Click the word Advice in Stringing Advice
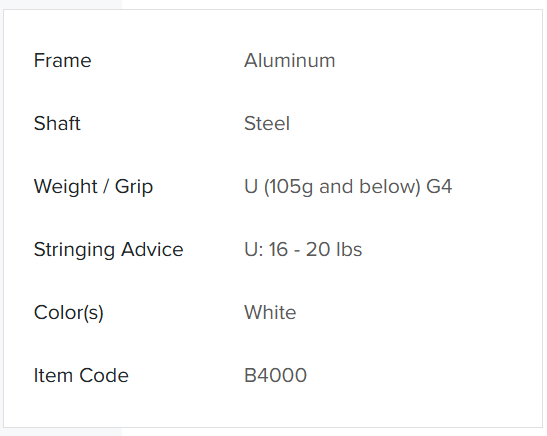The height and width of the screenshot is (436, 547). [152, 249]
